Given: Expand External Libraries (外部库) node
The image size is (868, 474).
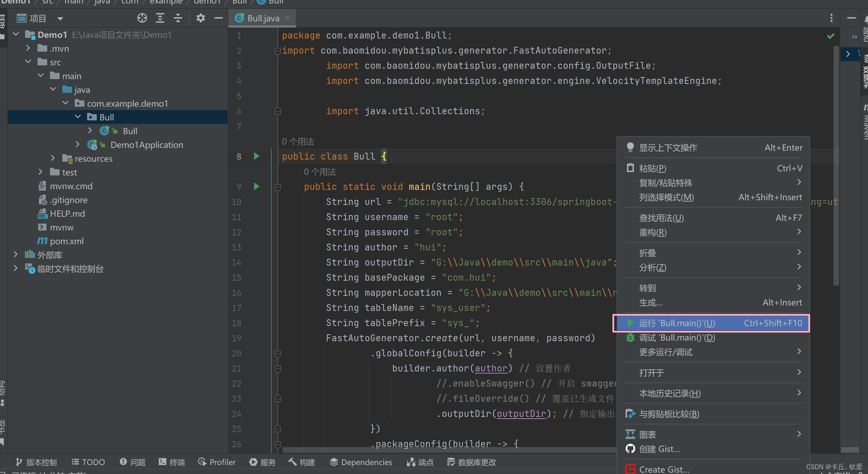Looking at the screenshot, I should [x=16, y=255].
